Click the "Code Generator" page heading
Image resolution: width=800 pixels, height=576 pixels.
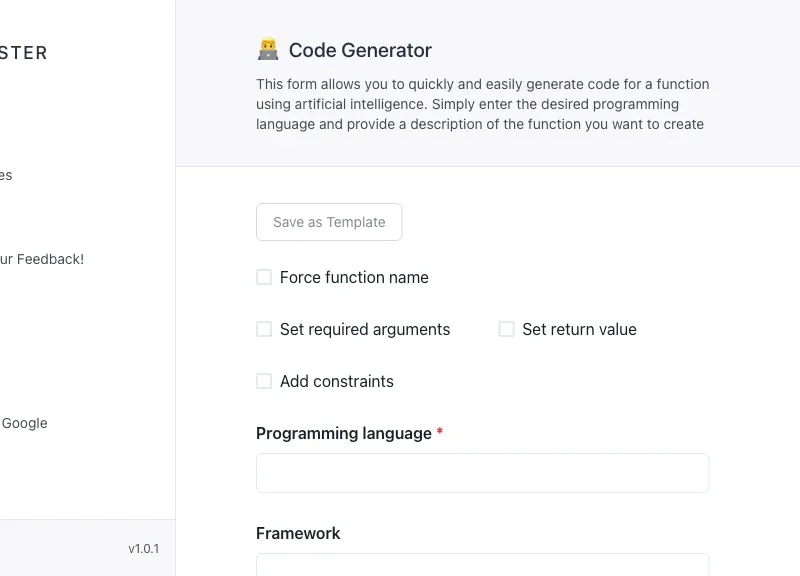click(x=360, y=50)
